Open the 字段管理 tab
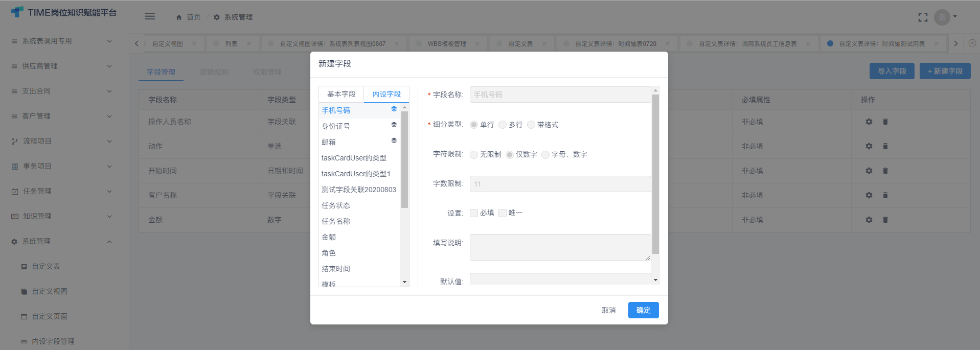The image size is (980, 350). (x=161, y=72)
